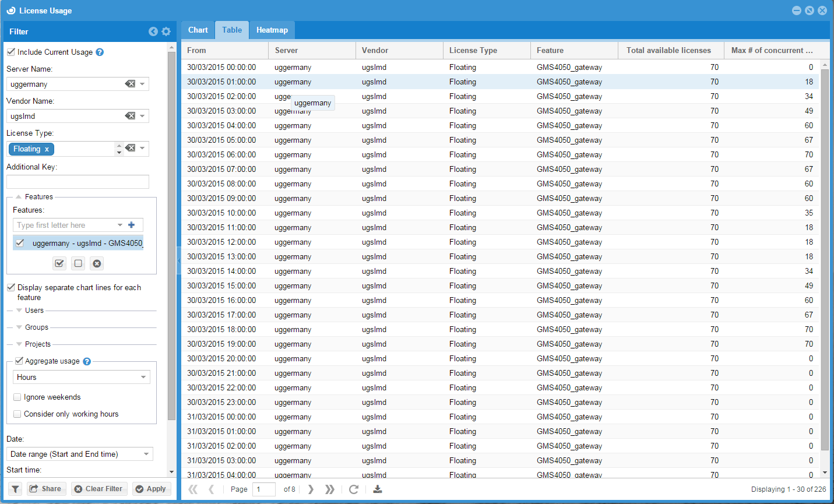Click the filter settings gear icon
Image resolution: width=834 pixels, height=504 pixels.
click(166, 31)
